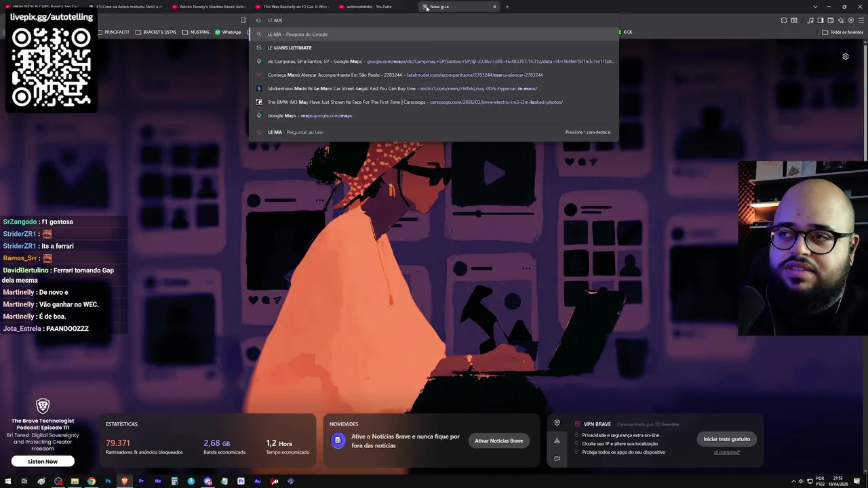
Task: Switch to the automobilistic - YouTube tab
Action: click(375, 7)
